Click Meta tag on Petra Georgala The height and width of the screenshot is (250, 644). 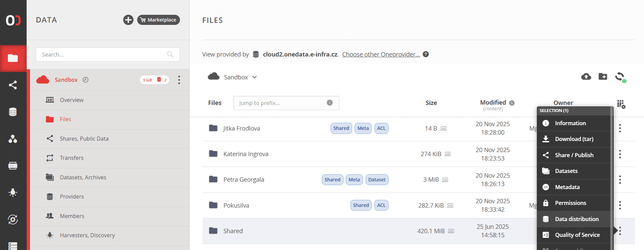[355, 180]
